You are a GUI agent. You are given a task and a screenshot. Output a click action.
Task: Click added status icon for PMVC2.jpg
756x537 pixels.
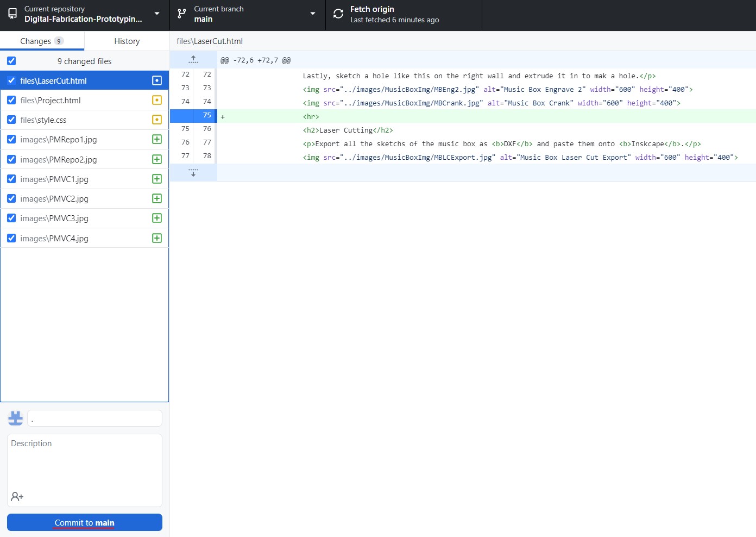[157, 198]
